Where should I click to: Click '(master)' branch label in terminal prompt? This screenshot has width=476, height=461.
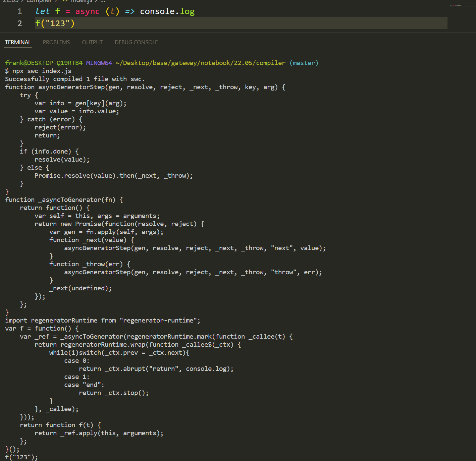tap(304, 63)
